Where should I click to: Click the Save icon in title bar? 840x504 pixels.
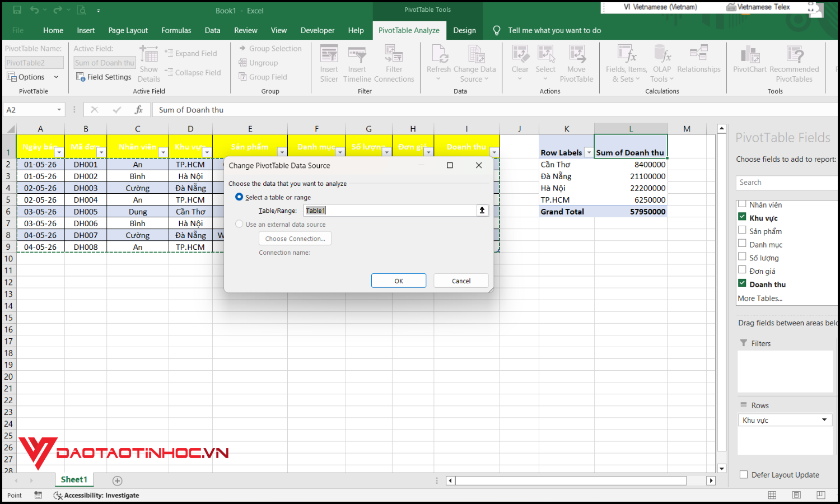coord(17,10)
